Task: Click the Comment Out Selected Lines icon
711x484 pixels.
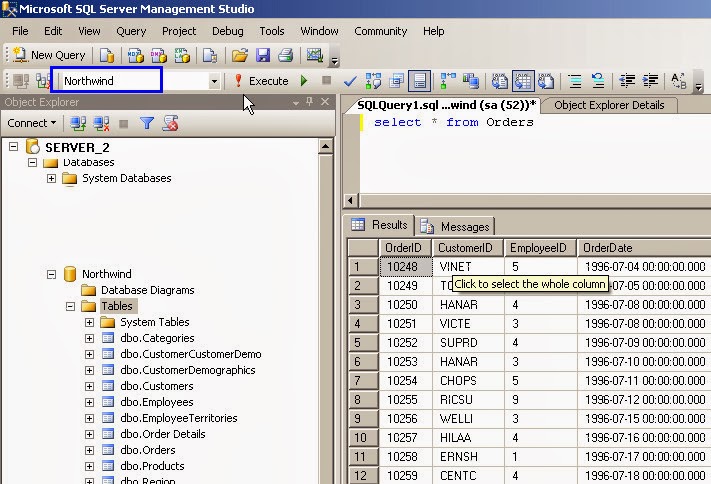Action: coord(575,81)
